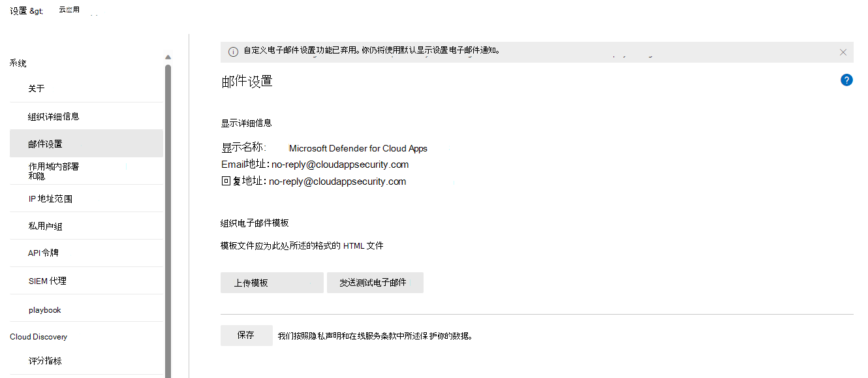
Task: Click the 组织电子邮件模板 subheading
Action: [255, 223]
